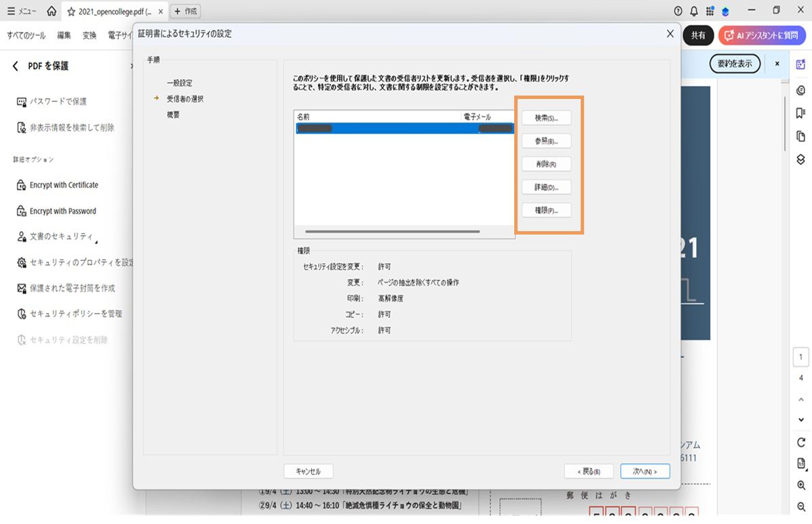Open セキュリティのプロパティを設定

[x=75, y=262]
